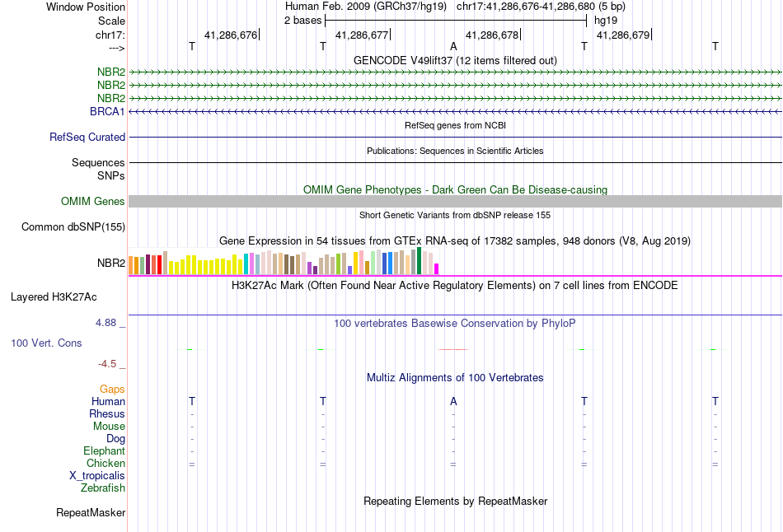The width and height of the screenshot is (783, 532).
Task: Click the chr17:41,286,676-41,286,680 (5 bp) text
Action: coord(541,7)
